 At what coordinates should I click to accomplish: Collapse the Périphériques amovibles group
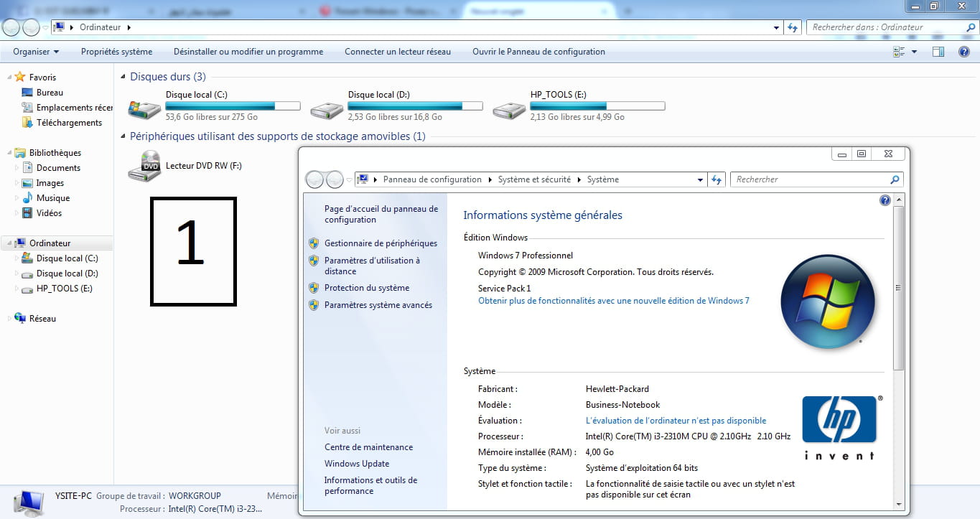(x=123, y=136)
